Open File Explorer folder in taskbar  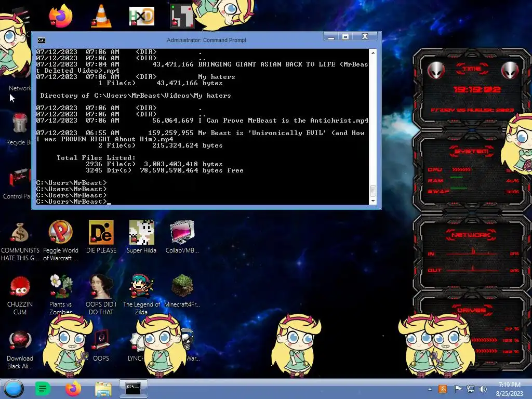click(103, 389)
